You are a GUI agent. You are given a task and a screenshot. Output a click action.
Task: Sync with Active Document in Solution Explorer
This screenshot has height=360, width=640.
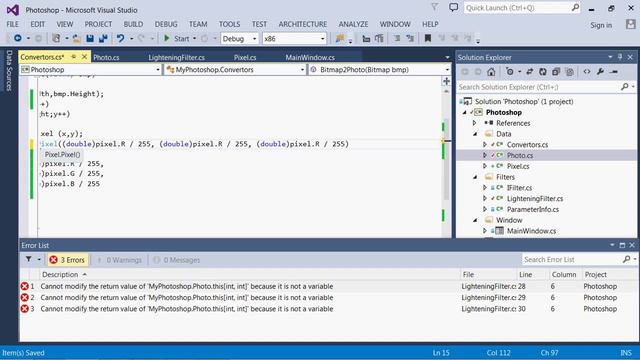(x=529, y=72)
